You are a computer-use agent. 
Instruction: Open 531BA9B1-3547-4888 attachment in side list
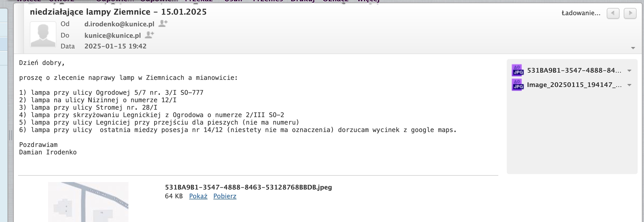[x=574, y=71]
